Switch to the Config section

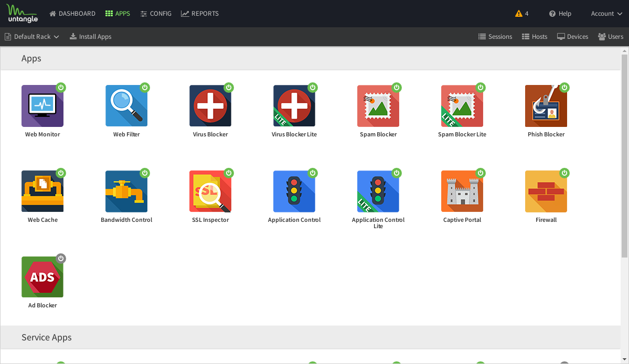[156, 14]
